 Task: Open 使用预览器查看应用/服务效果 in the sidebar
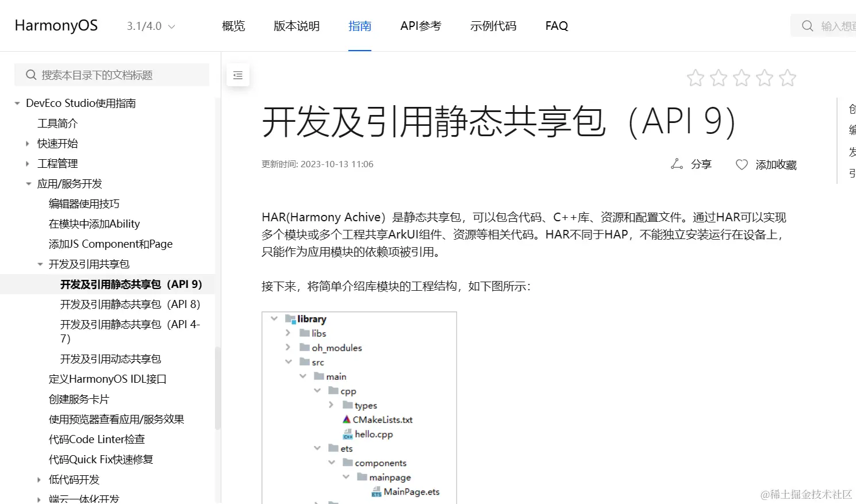tap(117, 420)
